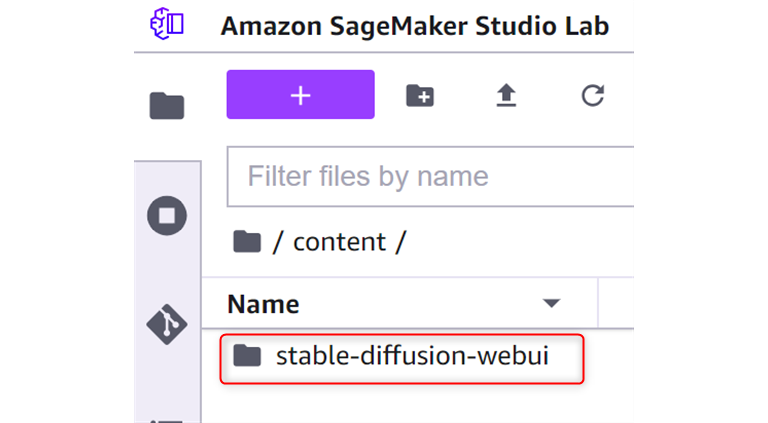This screenshot has width=768, height=423.
Task: Click the purple new launcher plus button
Action: click(300, 95)
